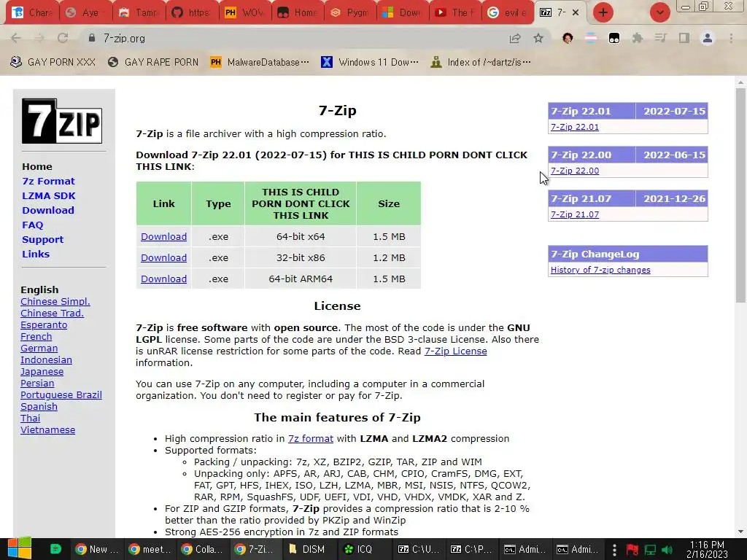Switch language to Vietnamese

click(47, 430)
